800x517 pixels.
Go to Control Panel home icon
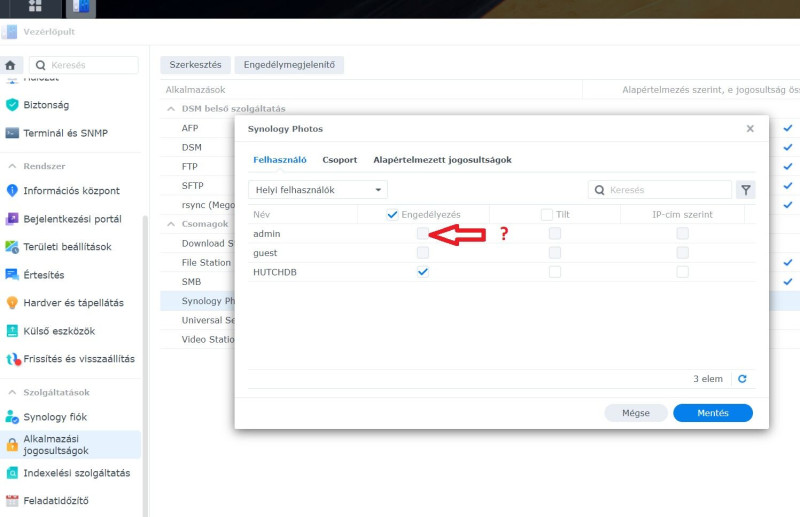[10, 65]
